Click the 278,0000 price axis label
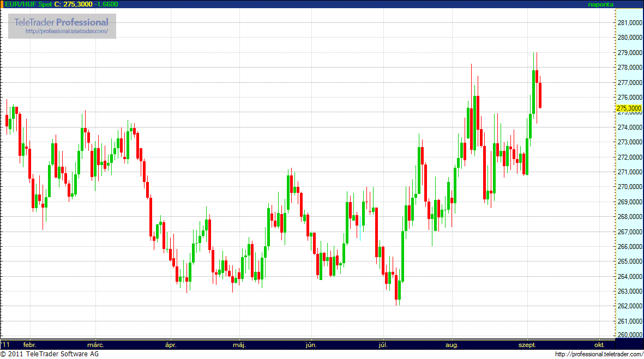The image size is (644, 359). click(630, 68)
